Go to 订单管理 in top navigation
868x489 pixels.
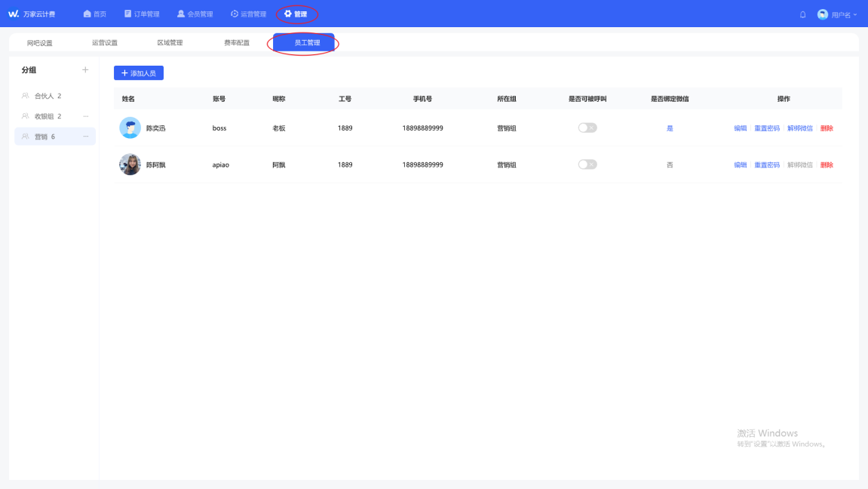tap(142, 14)
